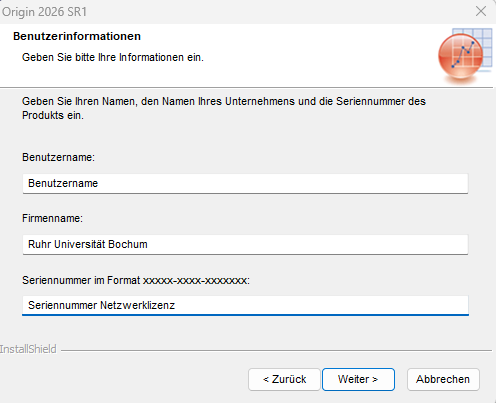The height and width of the screenshot is (403, 496).
Task: Cancel installation via the Abbrechen button
Action: coord(443,379)
